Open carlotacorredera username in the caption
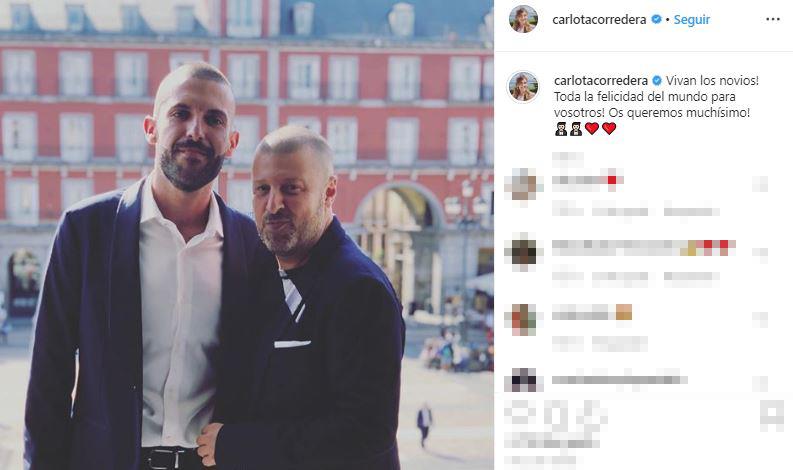This screenshot has width=793, height=470. click(601, 80)
